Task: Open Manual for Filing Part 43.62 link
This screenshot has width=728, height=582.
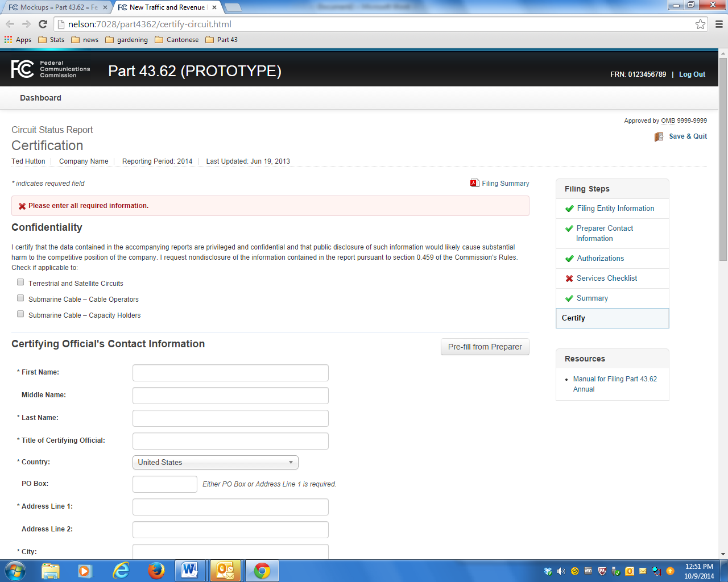Action: (x=614, y=379)
